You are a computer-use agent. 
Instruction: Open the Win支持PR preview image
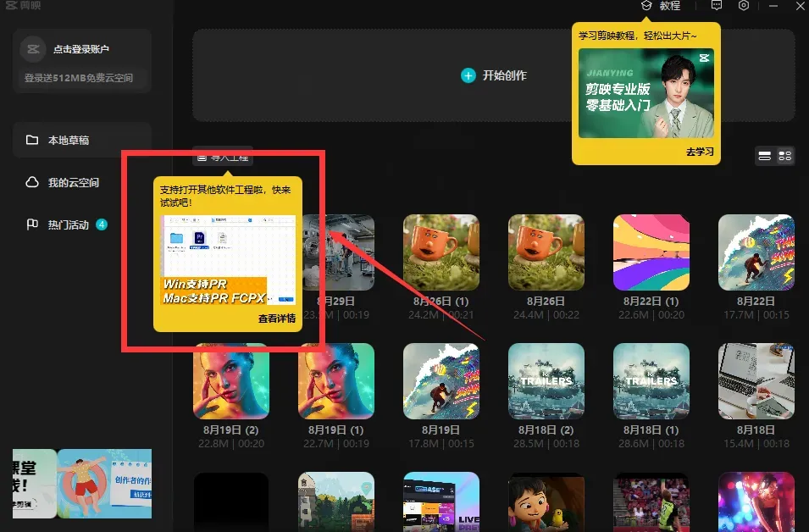(x=229, y=261)
